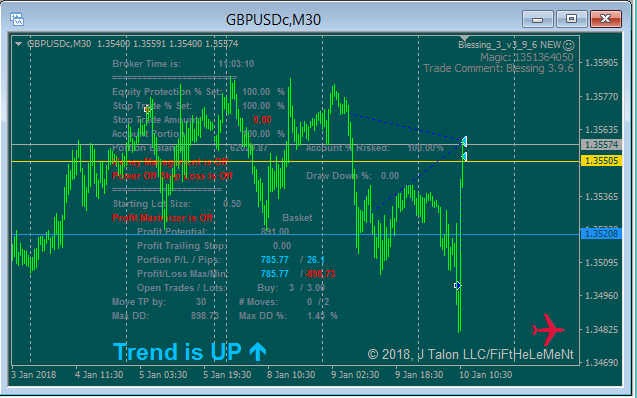Image resolution: width=637 pixels, height=398 pixels.
Task: Click the upper cyan trade close arrow
Action: [x=464, y=141]
